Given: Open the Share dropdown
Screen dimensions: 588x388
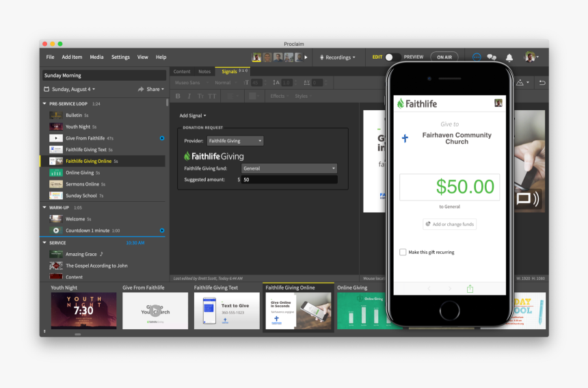Looking at the screenshot, I should (150, 90).
